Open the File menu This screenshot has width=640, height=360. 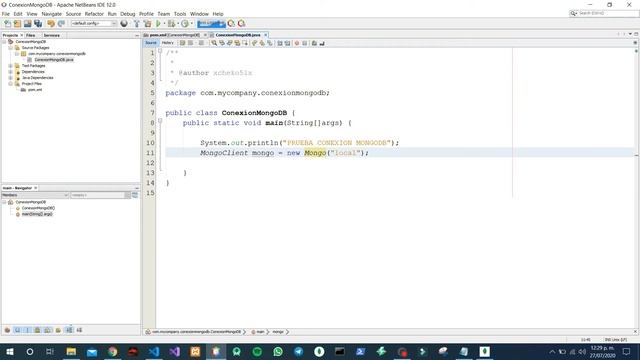pyautogui.click(x=6, y=14)
